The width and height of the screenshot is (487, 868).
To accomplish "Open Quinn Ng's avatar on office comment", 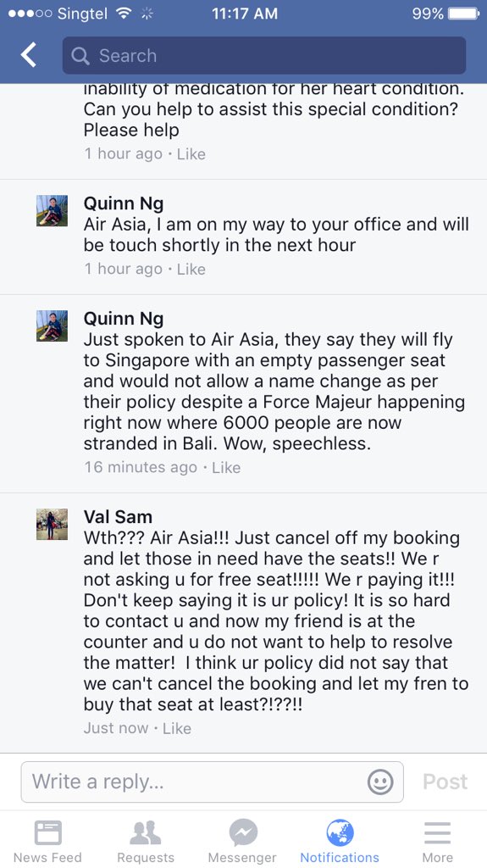I will [52, 210].
